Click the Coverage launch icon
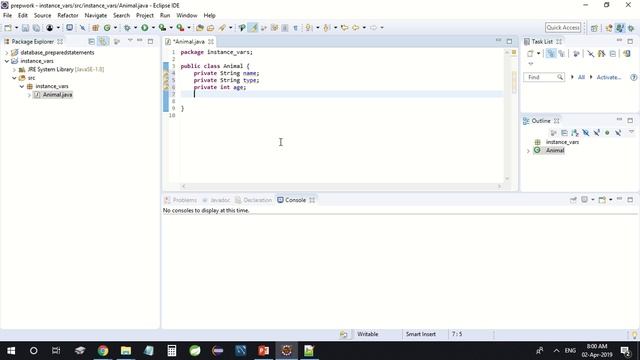The width and height of the screenshot is (640, 360). pos(162,28)
